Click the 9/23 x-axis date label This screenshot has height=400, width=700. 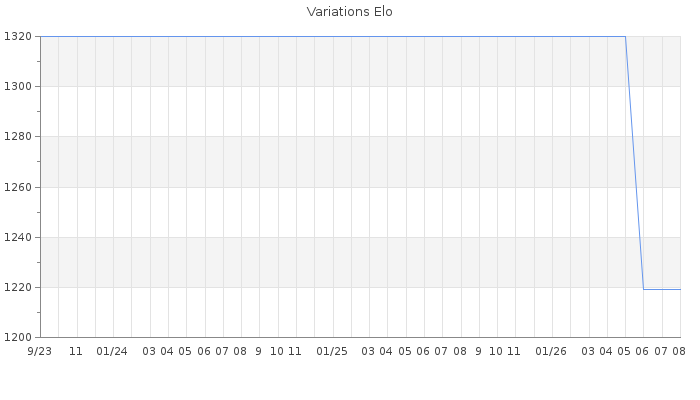pyautogui.click(x=39, y=351)
